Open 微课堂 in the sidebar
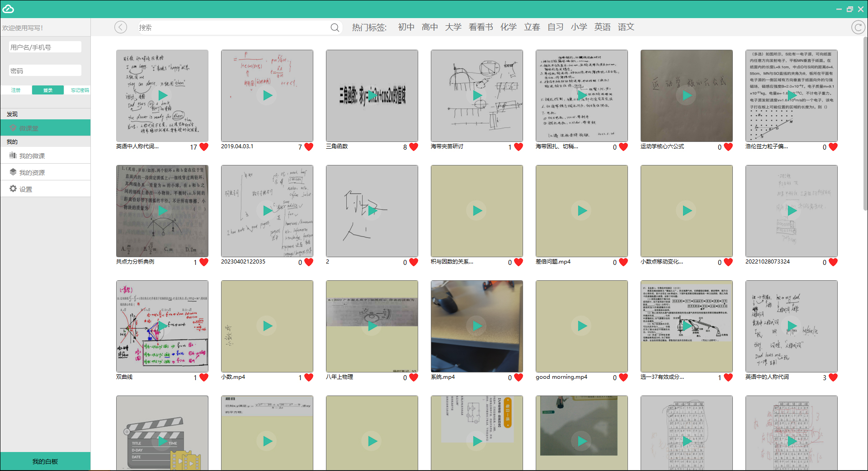 45,128
